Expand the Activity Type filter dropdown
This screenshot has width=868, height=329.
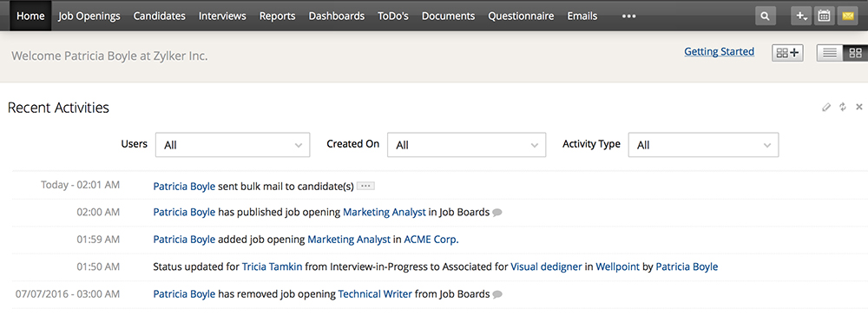[x=704, y=145]
